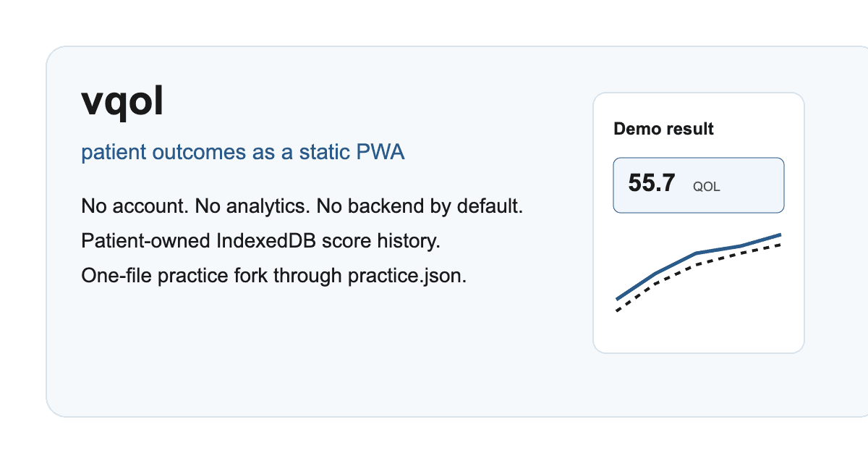Open the "patient outcomes as a static PWA" subtitle
The width and height of the screenshot is (868, 456).
(x=242, y=153)
